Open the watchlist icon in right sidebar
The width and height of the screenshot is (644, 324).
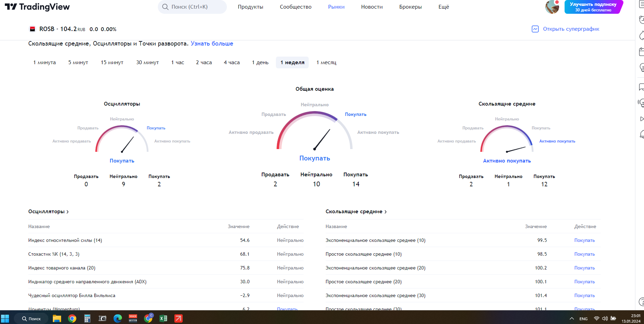[x=641, y=5]
